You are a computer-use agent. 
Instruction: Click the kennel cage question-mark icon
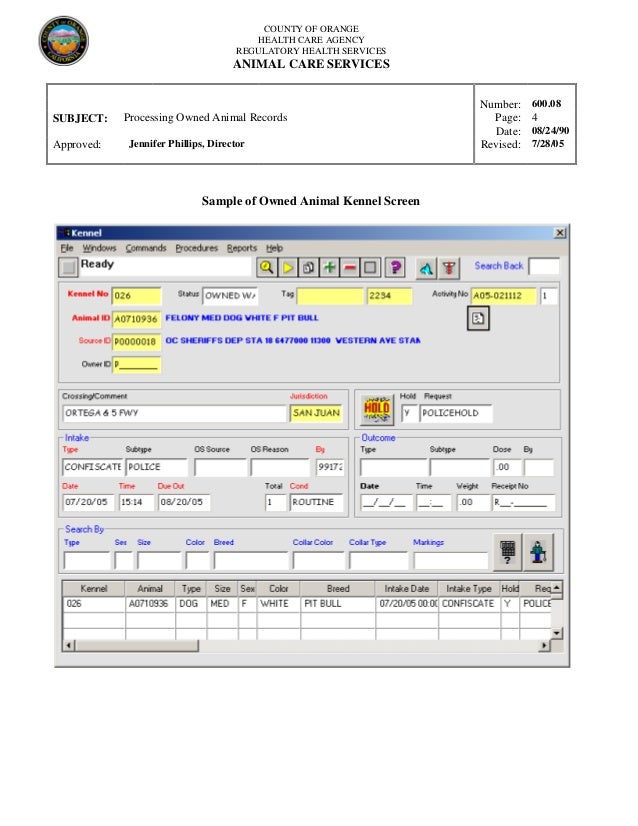point(507,552)
